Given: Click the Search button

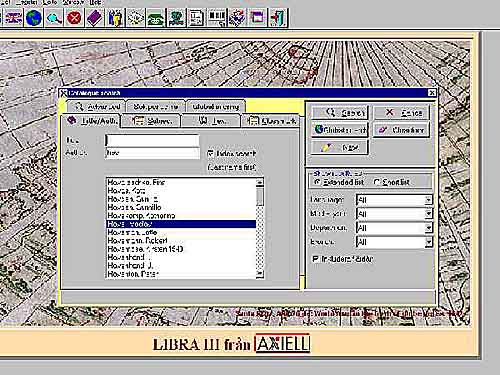Looking at the screenshot, I should pyautogui.click(x=340, y=113).
